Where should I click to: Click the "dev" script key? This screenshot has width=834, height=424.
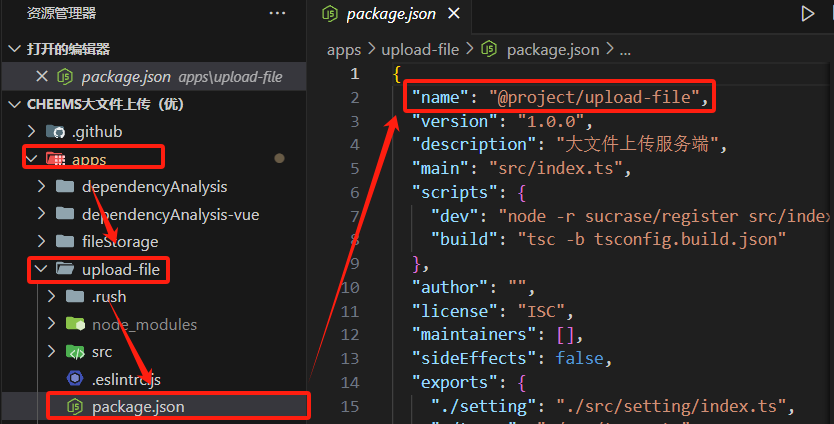pyautogui.click(x=455, y=217)
